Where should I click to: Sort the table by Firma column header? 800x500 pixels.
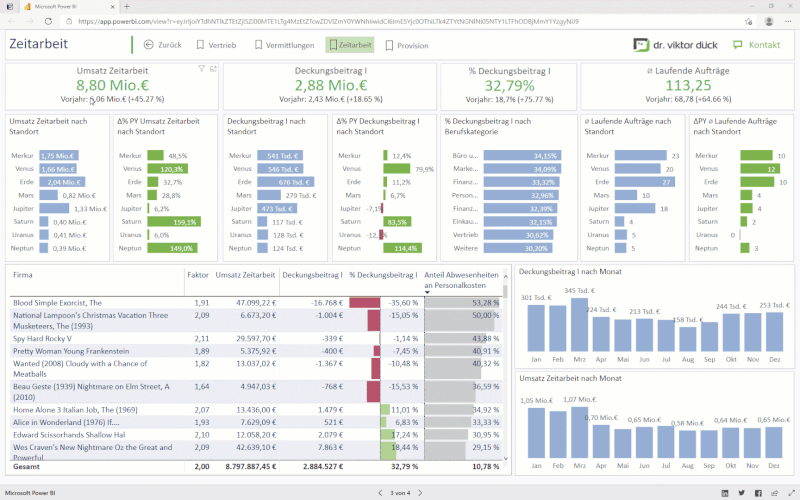(22, 274)
